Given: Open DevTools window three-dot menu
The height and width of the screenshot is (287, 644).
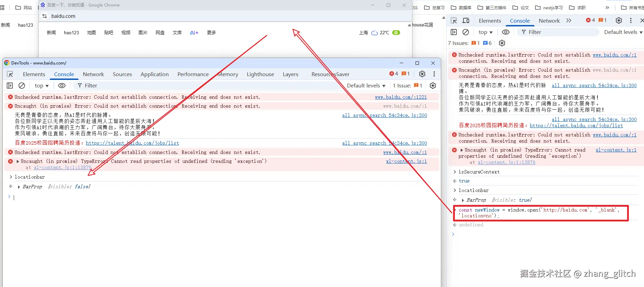Looking at the screenshot, I should (x=434, y=74).
